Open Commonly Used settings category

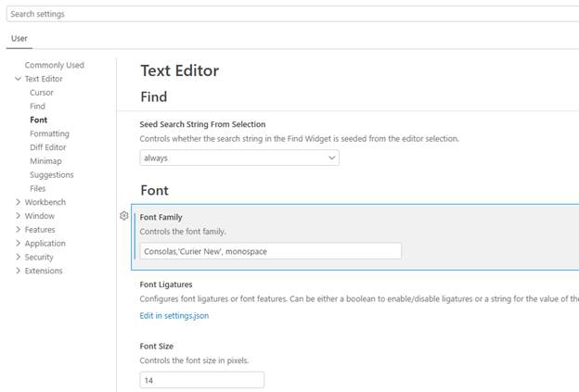(54, 65)
